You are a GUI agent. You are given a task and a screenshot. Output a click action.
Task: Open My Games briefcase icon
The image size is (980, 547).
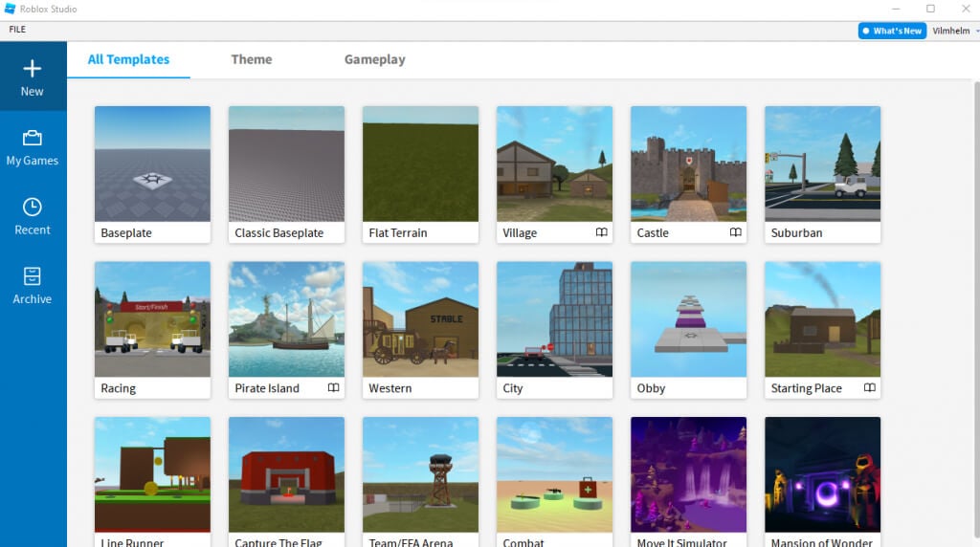click(33, 139)
